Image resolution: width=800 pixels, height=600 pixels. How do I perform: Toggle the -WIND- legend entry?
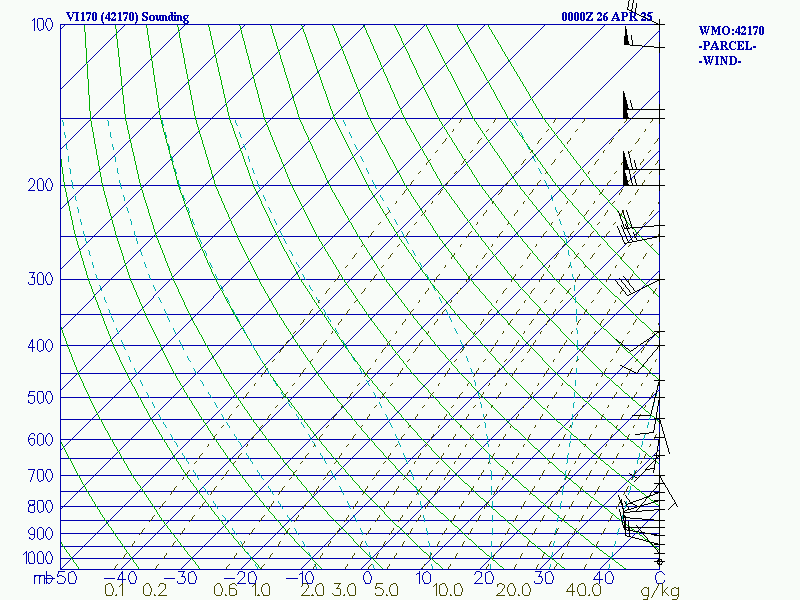click(720, 61)
